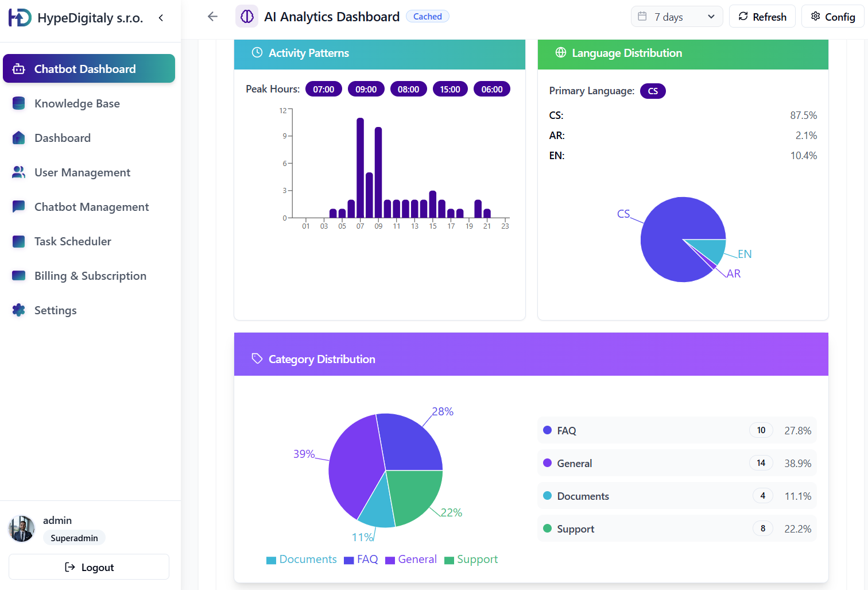This screenshot has width=868, height=590.
Task: Switch to the Chatbot Dashboard menu item
Action: [x=85, y=68]
